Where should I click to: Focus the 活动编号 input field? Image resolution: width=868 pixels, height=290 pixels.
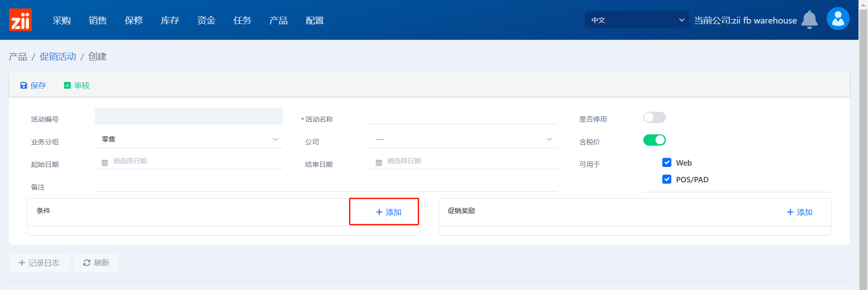(x=189, y=116)
